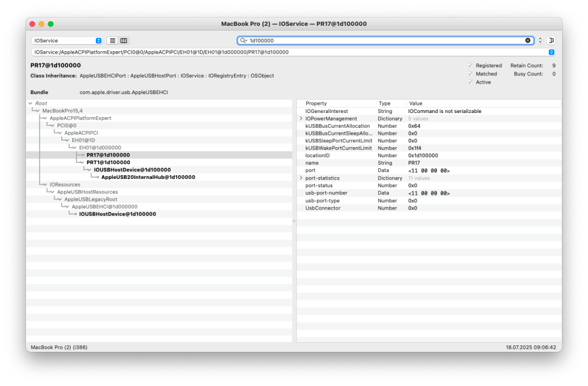Clear the search field text
Viewport: 588px width, 386px height.
(527, 41)
